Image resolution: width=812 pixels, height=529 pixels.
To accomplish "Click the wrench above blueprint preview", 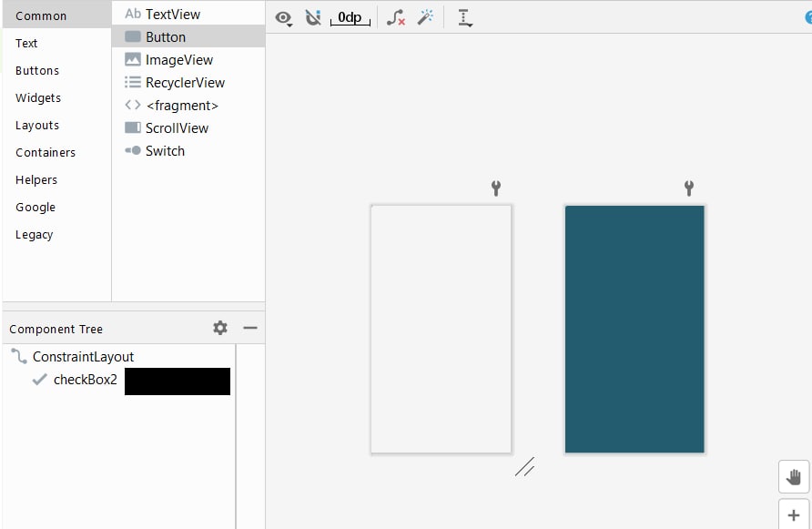I will (x=689, y=188).
